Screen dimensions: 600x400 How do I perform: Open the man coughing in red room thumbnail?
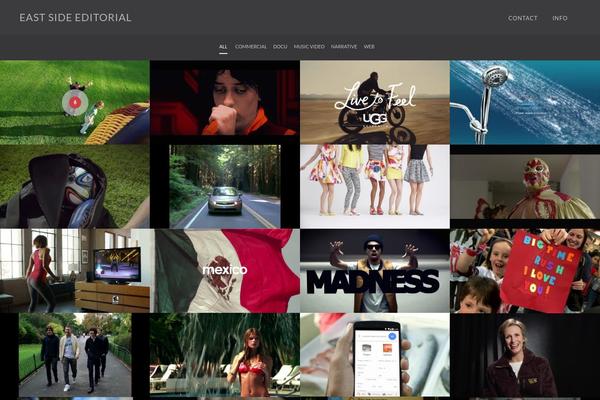[x=225, y=102]
